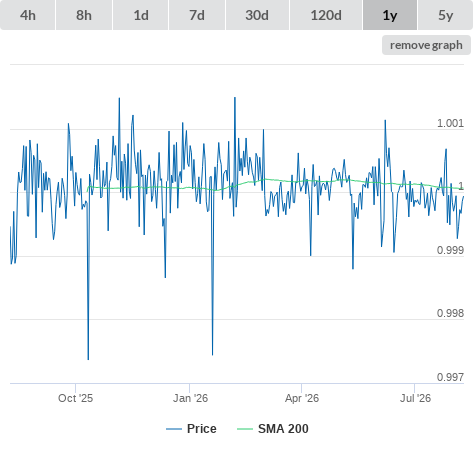Click the Apr '26 axis tick label
This screenshot has width=474, height=455.
(x=302, y=398)
